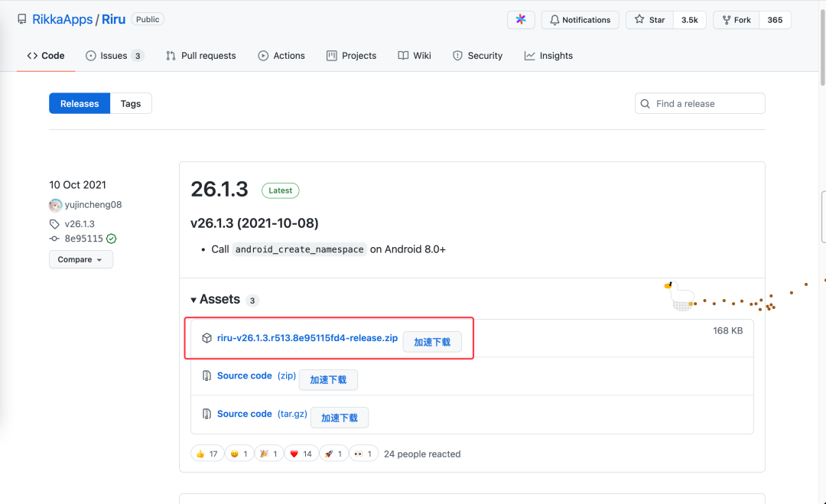Viewport: 826px width, 504px height.
Task: Open the Security tab
Action: pos(477,56)
